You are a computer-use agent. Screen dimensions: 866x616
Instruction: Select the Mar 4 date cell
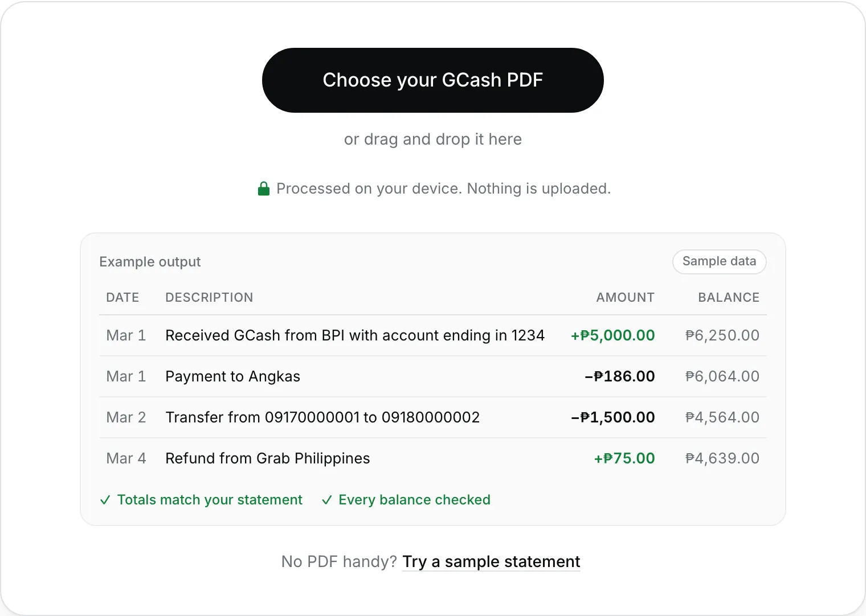click(126, 458)
